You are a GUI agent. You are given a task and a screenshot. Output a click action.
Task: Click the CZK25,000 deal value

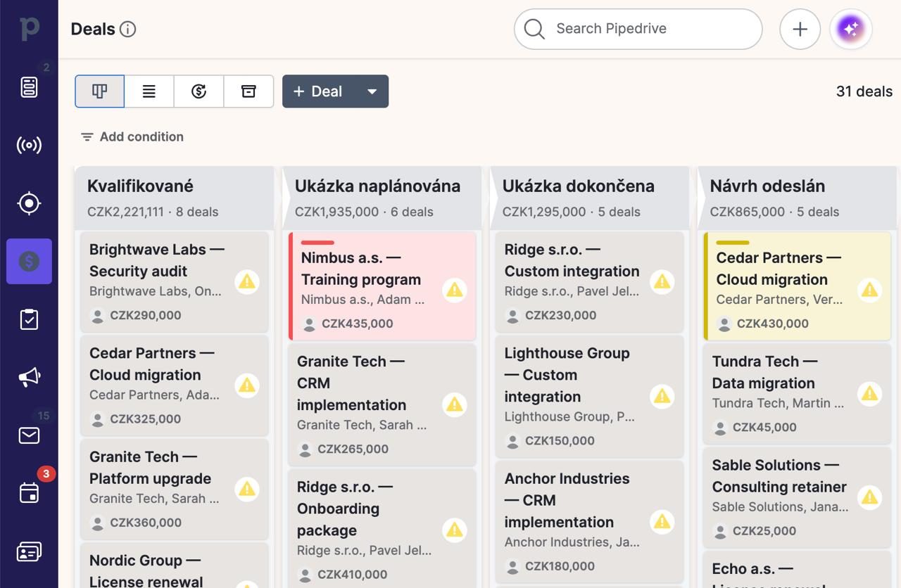[x=766, y=531]
